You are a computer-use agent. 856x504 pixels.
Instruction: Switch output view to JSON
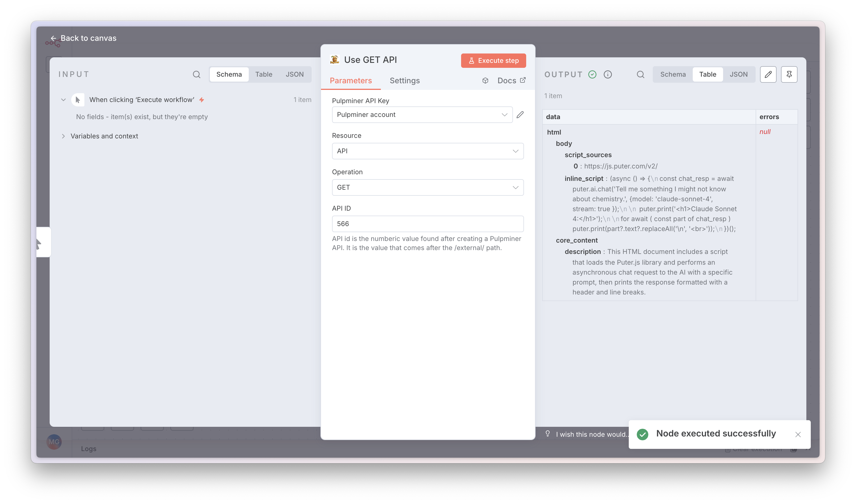point(739,74)
